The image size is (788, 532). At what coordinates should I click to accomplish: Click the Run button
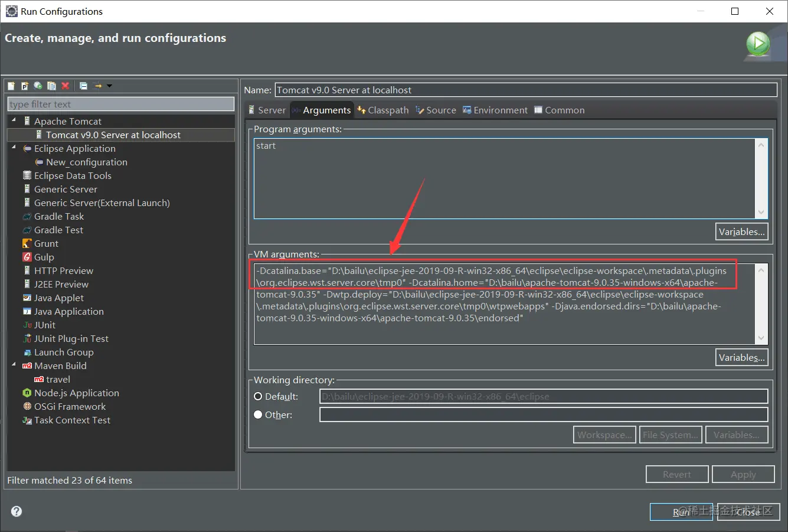pos(681,512)
